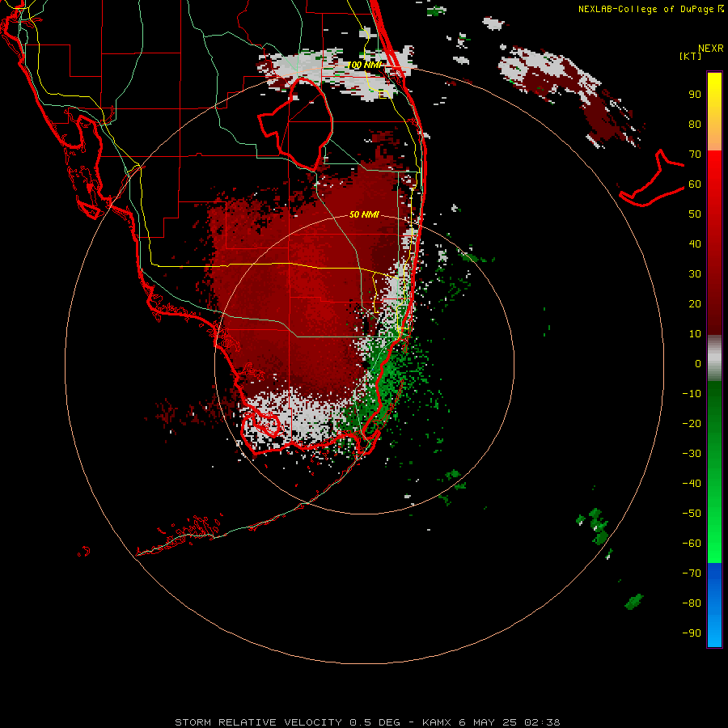Screen dimensions: 728x728
Task: Select the -80 value on velocity scale
Action: pyautogui.click(x=692, y=603)
